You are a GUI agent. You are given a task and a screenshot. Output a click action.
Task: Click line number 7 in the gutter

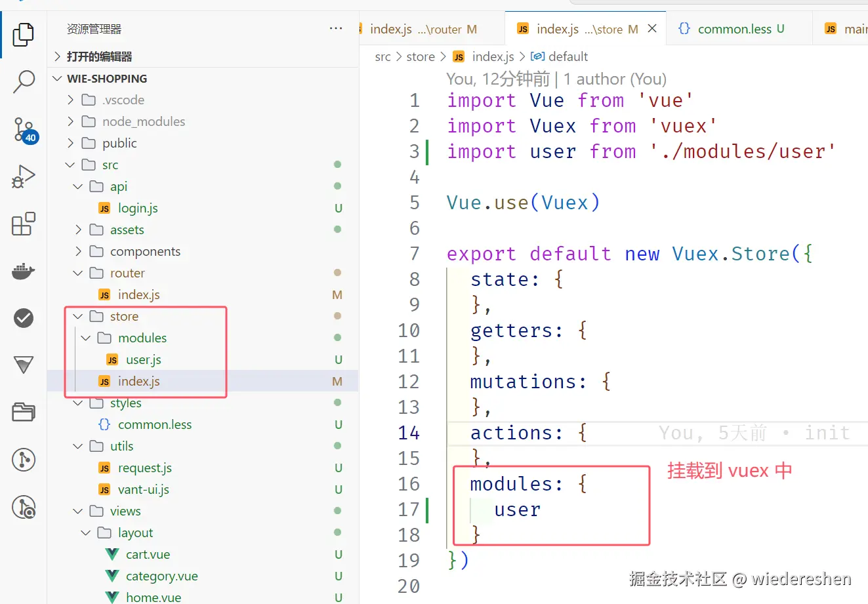[x=415, y=254]
